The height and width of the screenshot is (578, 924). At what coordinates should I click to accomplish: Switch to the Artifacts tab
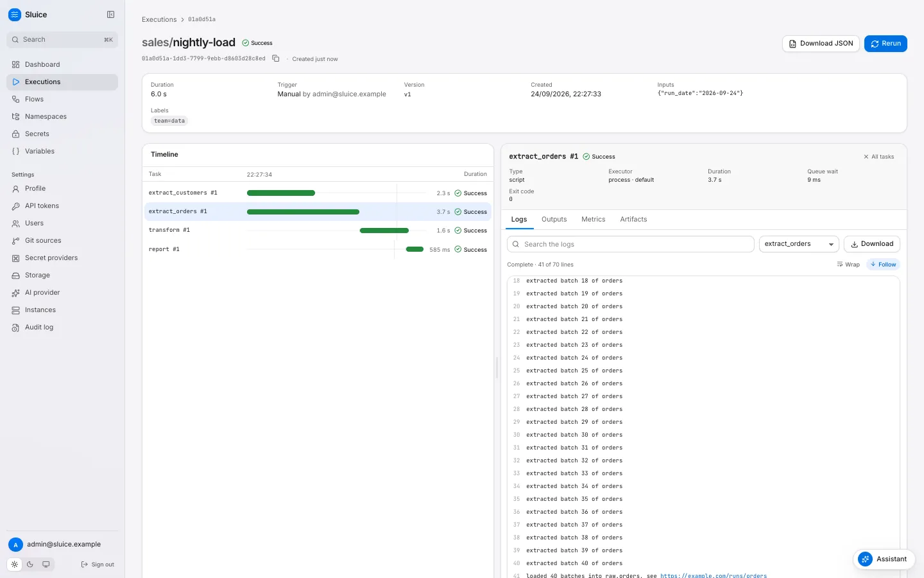coord(633,220)
